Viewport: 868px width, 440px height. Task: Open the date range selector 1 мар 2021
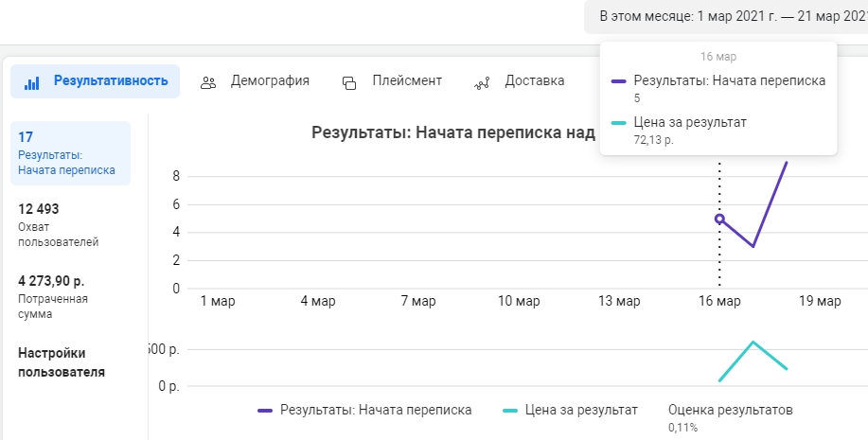point(726,17)
